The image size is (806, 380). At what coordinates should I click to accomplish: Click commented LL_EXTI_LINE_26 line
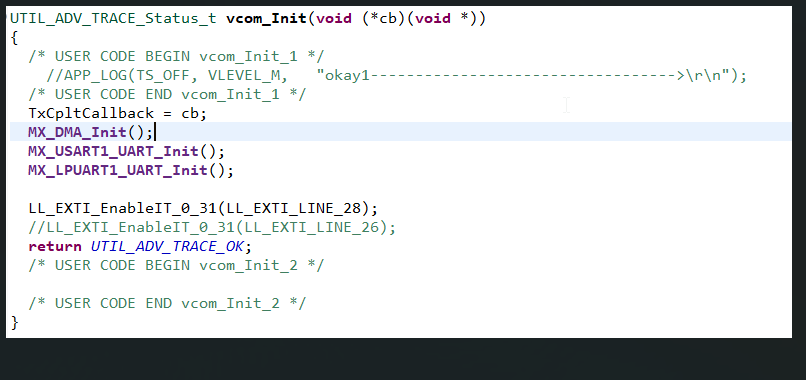click(212, 227)
